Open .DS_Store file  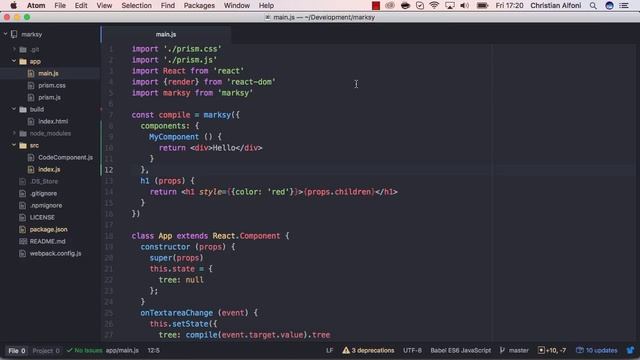tap(44, 181)
